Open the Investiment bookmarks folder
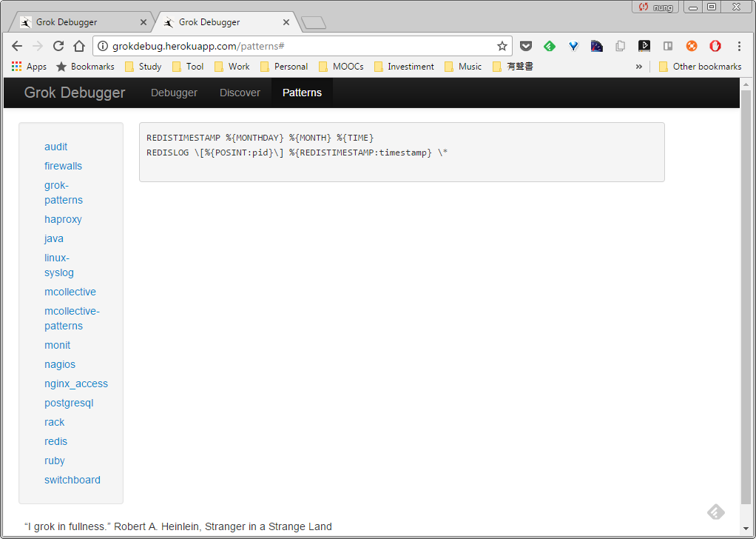The image size is (756, 539). pos(404,67)
